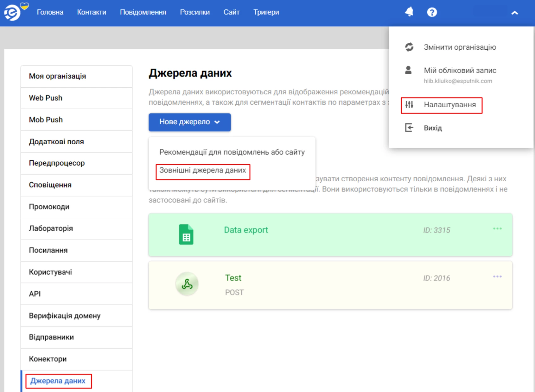Viewport: 535px width, 392px height.
Task: Open three-dot menu for Test source
Action: click(x=497, y=277)
